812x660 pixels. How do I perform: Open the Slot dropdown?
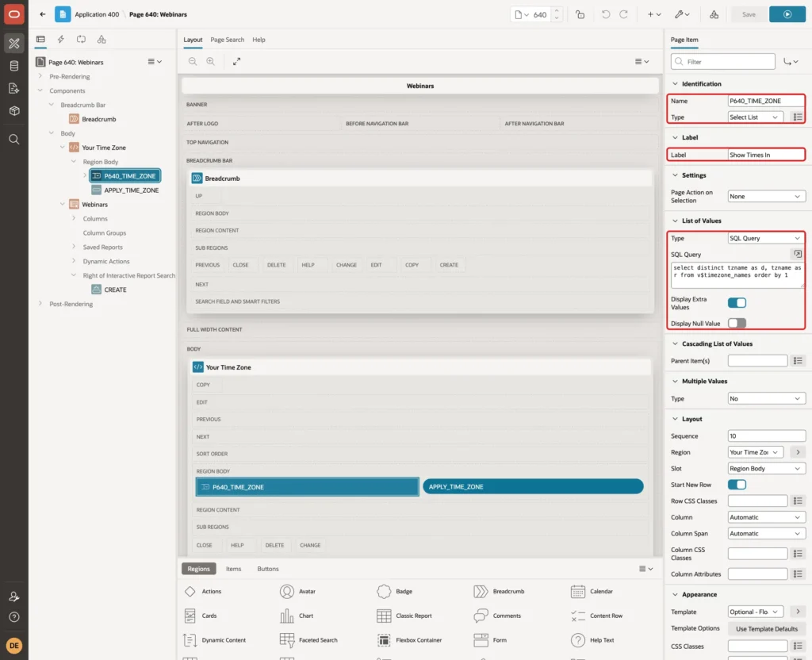tap(766, 468)
